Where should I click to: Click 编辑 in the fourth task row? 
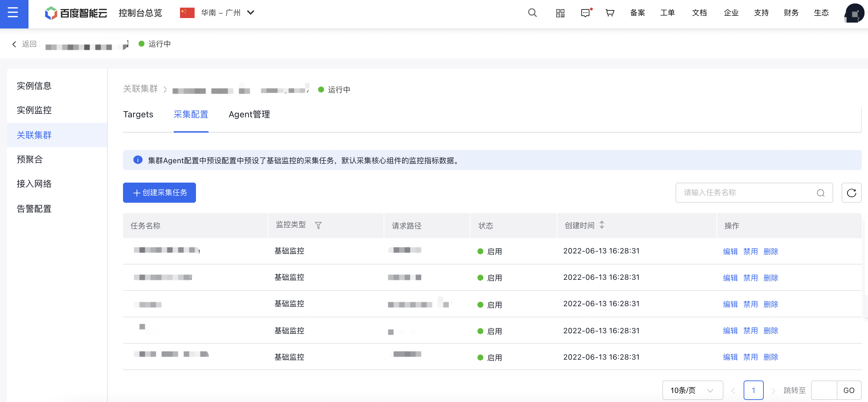(x=730, y=330)
